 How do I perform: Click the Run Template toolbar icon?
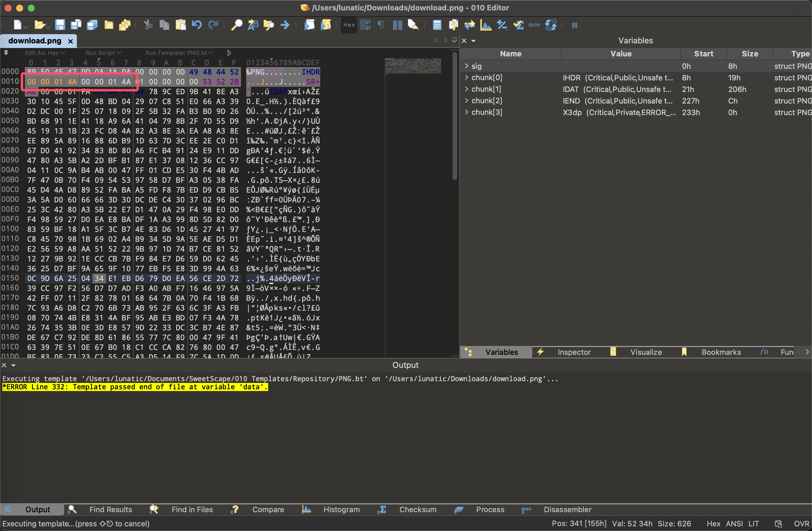[326, 25]
